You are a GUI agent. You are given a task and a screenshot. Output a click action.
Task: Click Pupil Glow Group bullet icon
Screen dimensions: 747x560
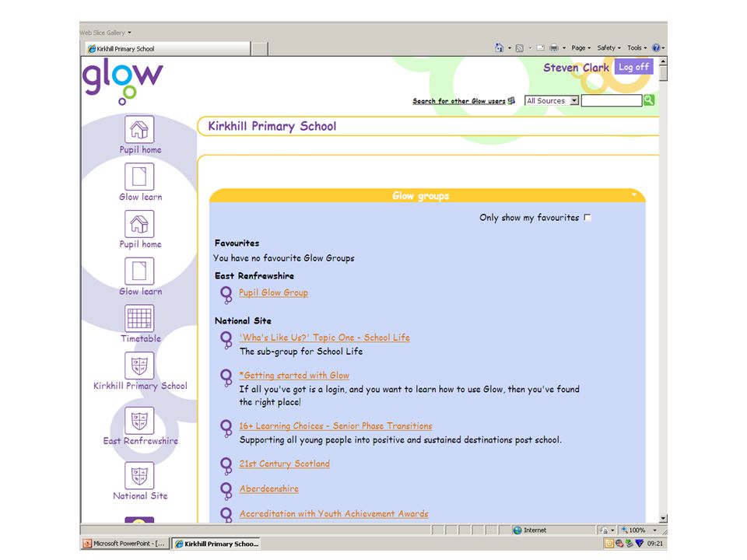click(x=226, y=294)
